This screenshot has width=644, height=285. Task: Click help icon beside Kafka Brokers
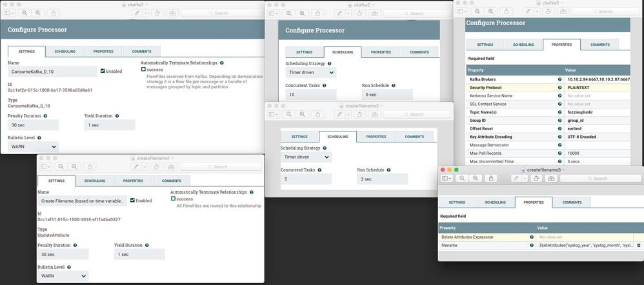(559, 79)
